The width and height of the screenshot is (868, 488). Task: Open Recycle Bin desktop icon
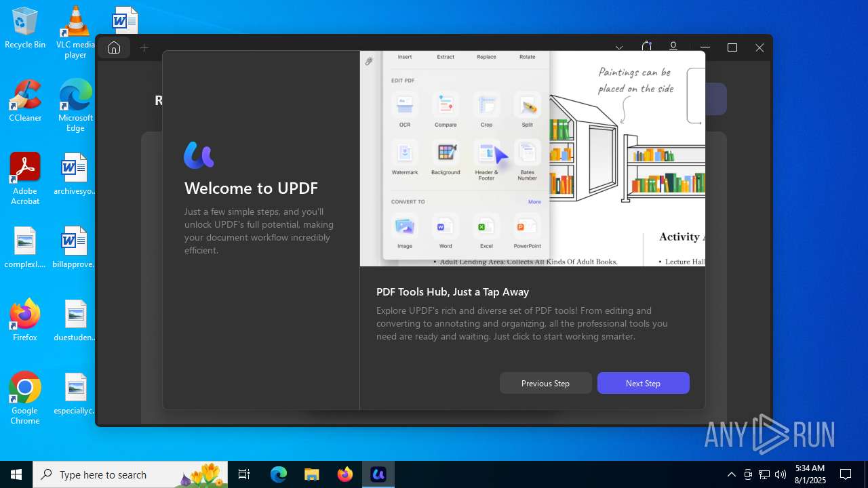pyautogui.click(x=25, y=28)
